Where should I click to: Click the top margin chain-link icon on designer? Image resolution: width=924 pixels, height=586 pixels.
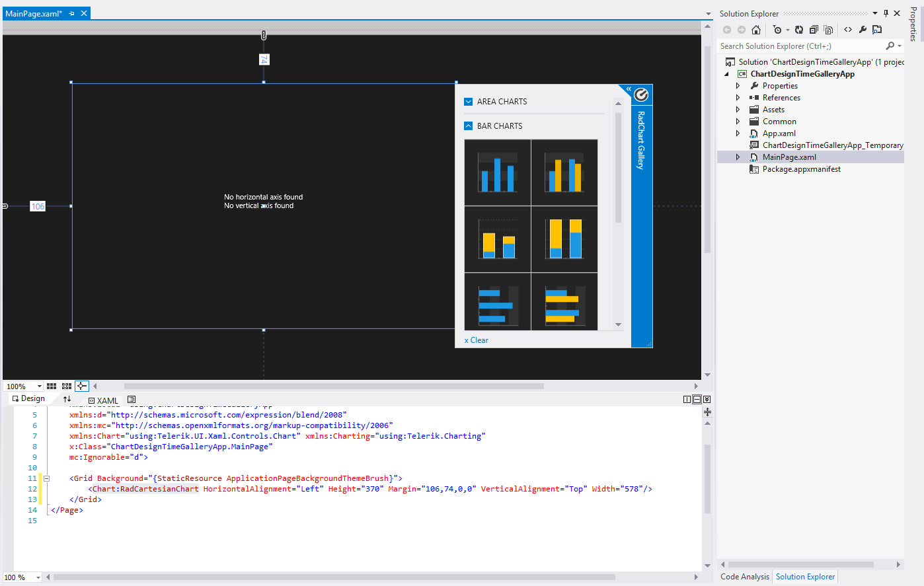pyautogui.click(x=264, y=35)
